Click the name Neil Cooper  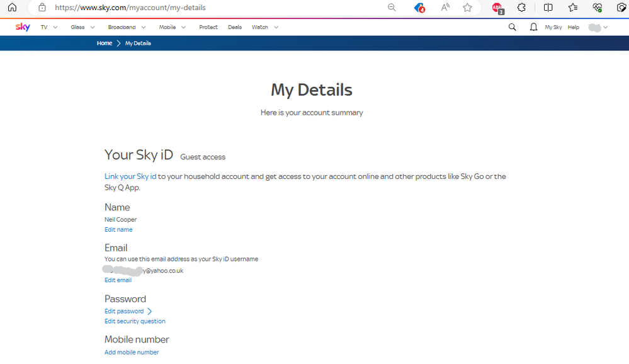(120, 220)
